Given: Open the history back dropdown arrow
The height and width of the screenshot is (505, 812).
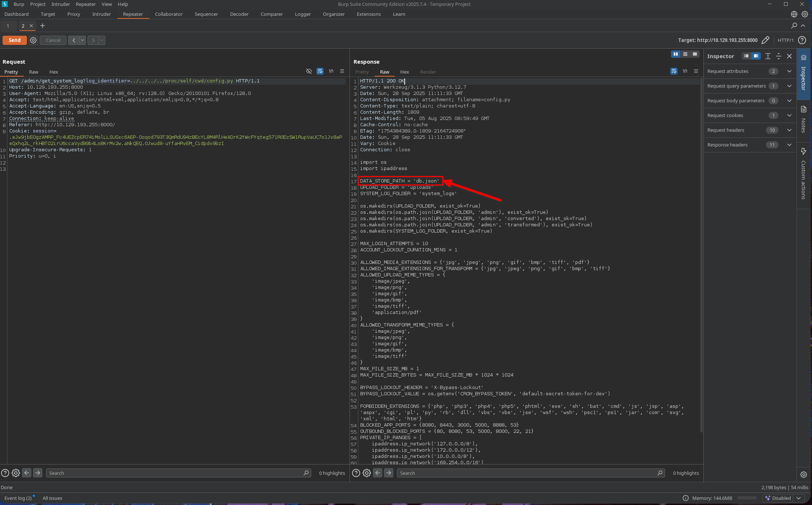Looking at the screenshot, I should (x=82, y=40).
